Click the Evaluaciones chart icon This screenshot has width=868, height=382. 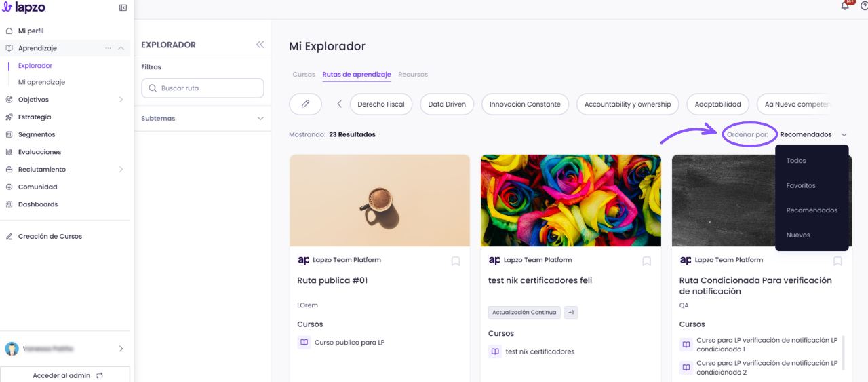pos(9,152)
